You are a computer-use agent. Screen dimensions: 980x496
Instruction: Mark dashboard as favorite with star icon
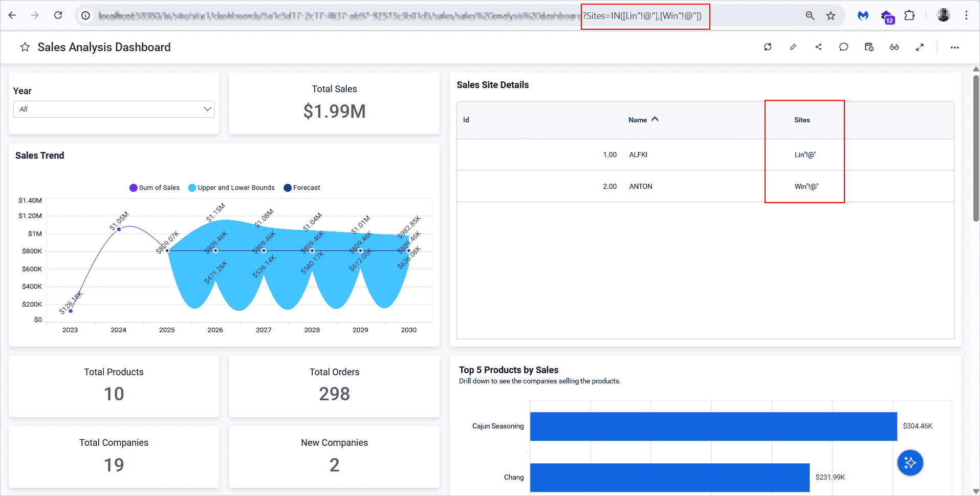click(25, 47)
